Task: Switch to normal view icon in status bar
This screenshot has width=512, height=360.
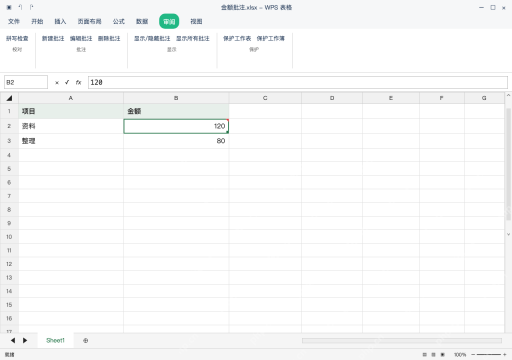Action: click(424, 355)
